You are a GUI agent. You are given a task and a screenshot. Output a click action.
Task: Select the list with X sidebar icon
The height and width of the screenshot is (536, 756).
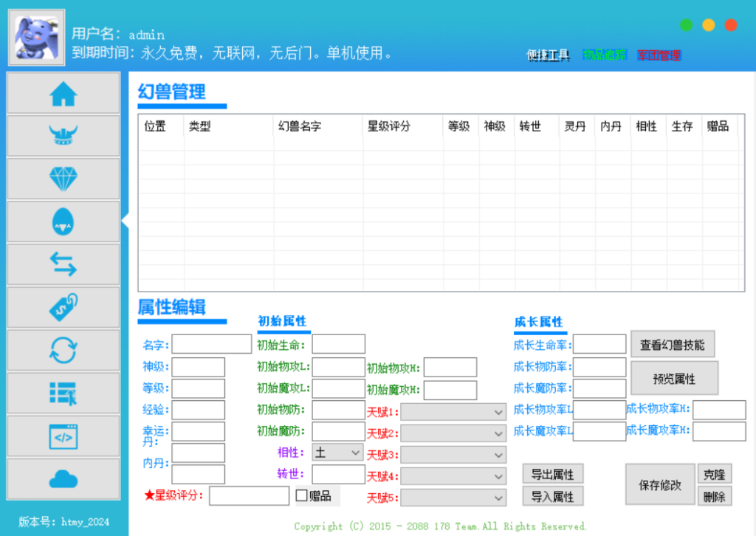point(63,394)
